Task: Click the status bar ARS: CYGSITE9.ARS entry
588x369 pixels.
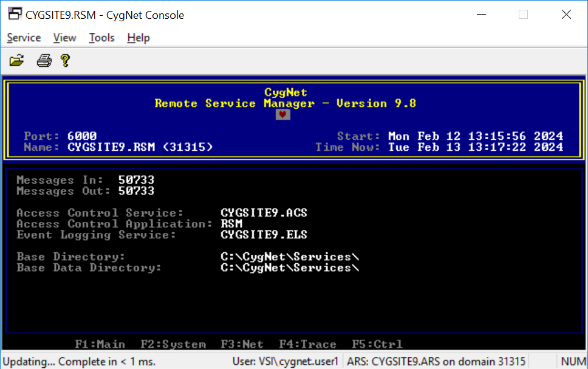Action: [x=436, y=362]
